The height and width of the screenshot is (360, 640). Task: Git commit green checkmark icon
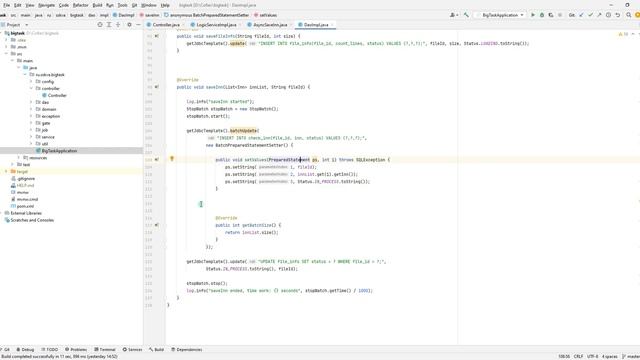tap(590, 15)
